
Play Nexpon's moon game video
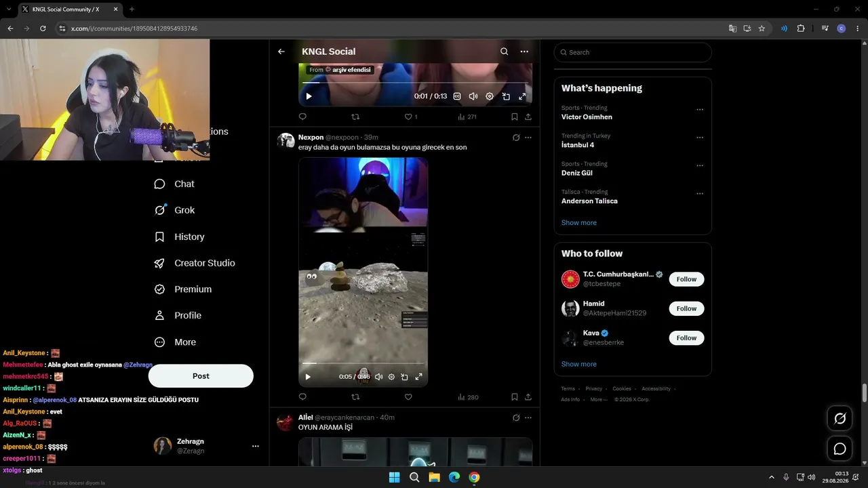click(x=308, y=377)
